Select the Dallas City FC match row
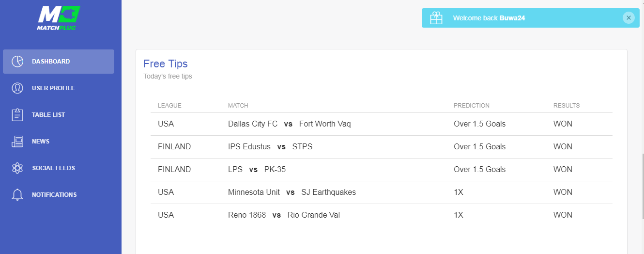644x254 pixels. [382, 124]
